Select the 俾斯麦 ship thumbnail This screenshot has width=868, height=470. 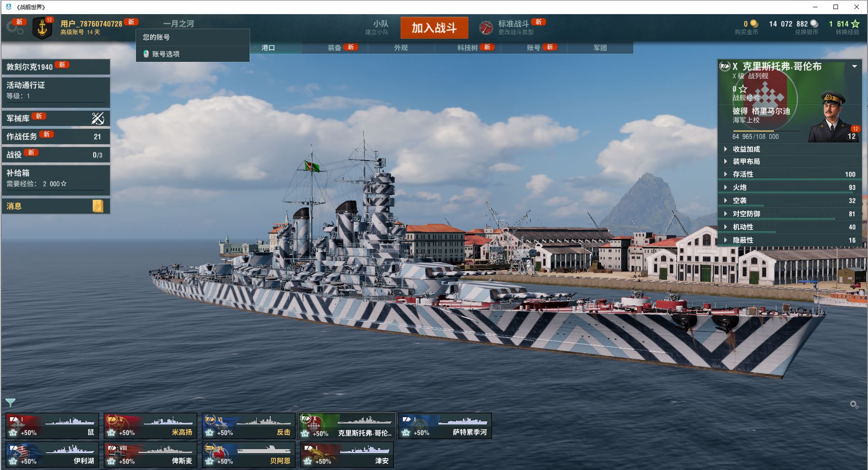(151, 455)
